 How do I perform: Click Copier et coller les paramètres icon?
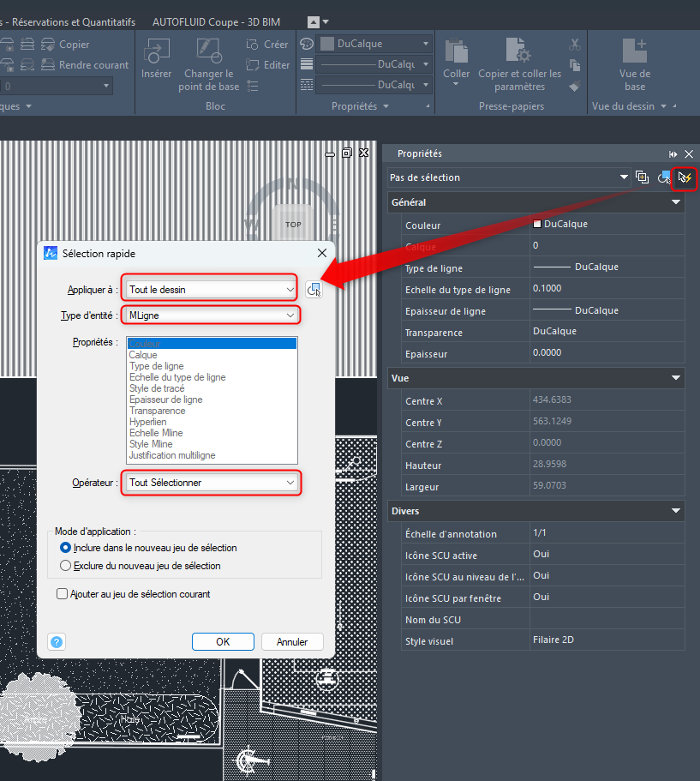point(518,51)
